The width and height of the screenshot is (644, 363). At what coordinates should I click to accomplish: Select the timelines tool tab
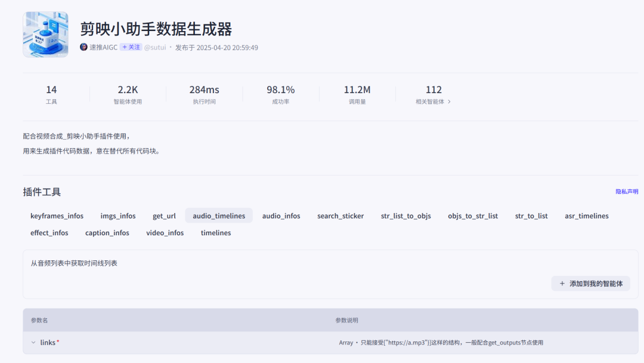tap(216, 233)
